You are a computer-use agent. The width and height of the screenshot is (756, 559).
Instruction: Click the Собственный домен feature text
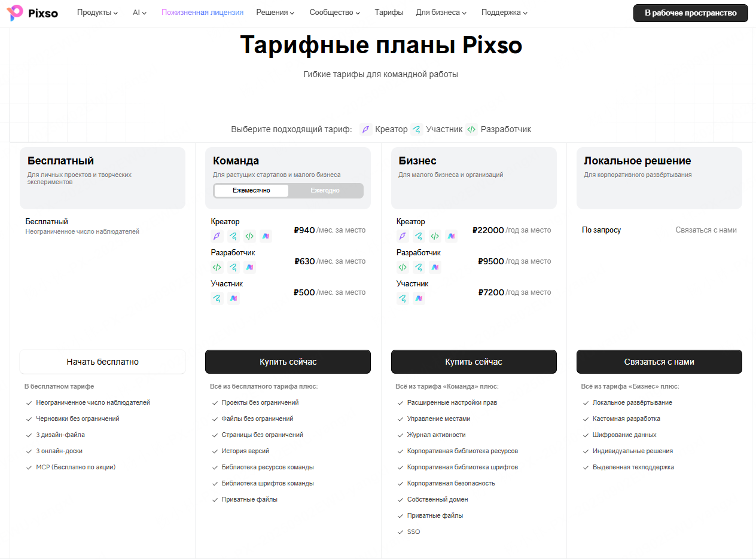tap(438, 499)
